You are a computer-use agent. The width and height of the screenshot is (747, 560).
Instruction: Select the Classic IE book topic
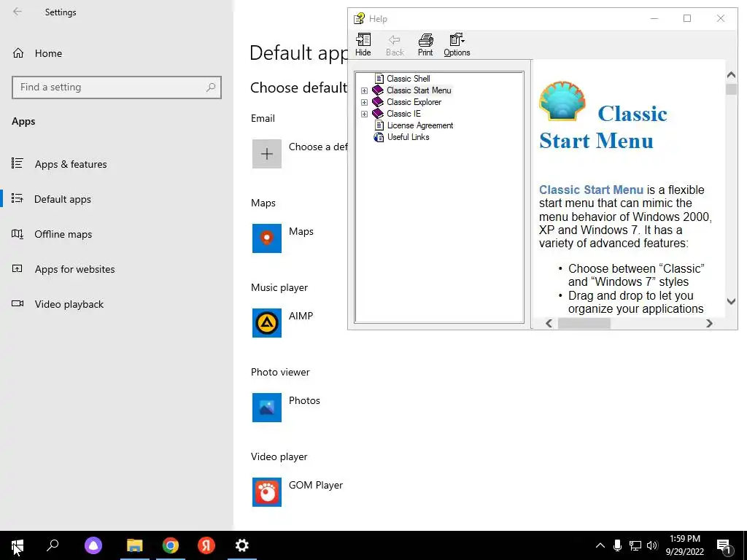(x=403, y=113)
